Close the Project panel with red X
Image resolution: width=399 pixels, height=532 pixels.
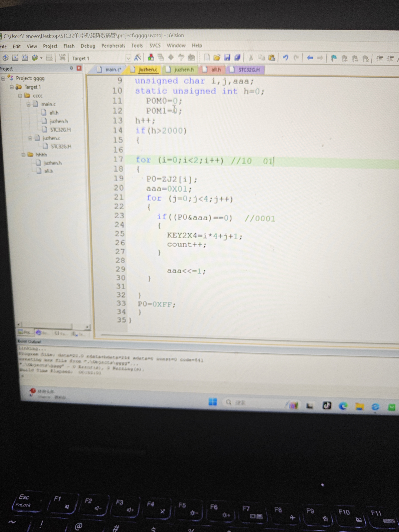[x=79, y=68]
